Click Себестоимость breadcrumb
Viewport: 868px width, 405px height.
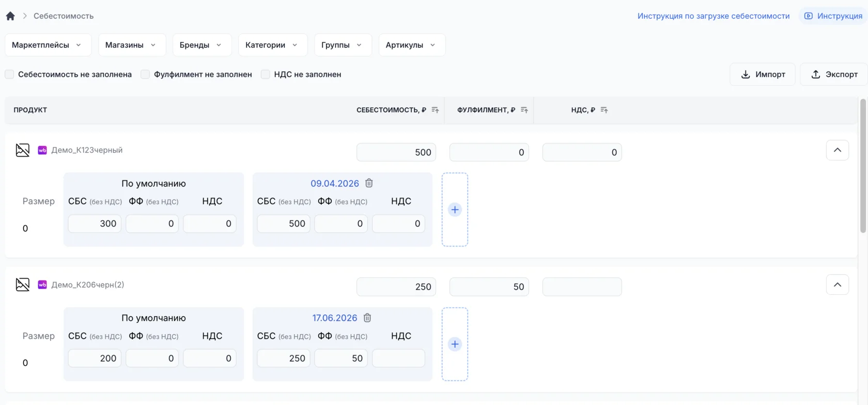64,16
